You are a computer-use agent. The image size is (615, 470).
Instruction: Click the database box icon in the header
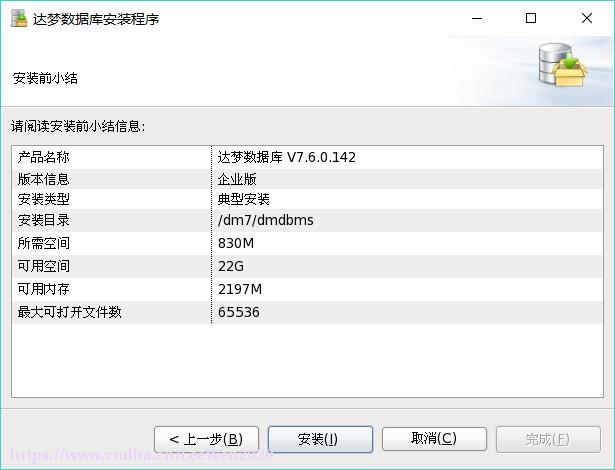(562, 65)
